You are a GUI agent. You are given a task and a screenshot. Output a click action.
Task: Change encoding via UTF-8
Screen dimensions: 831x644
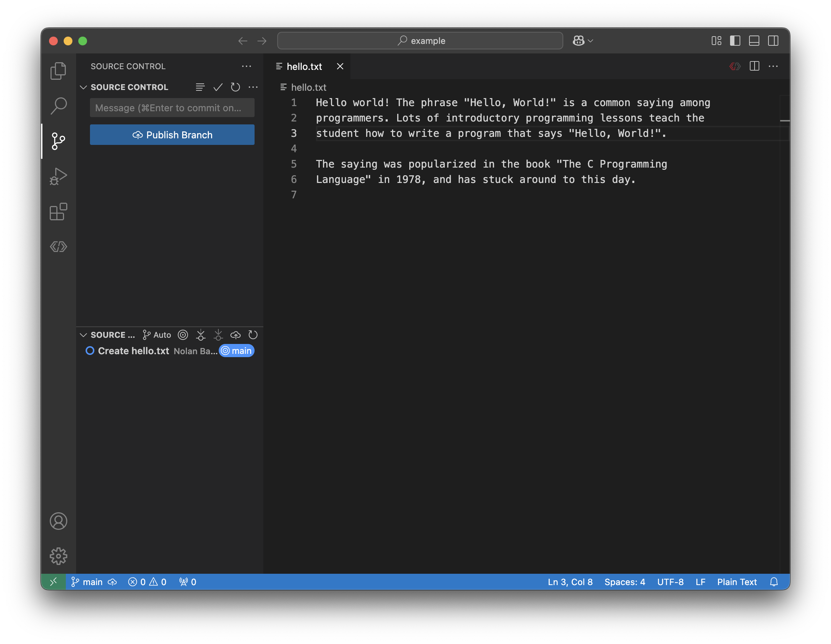[x=670, y=582]
